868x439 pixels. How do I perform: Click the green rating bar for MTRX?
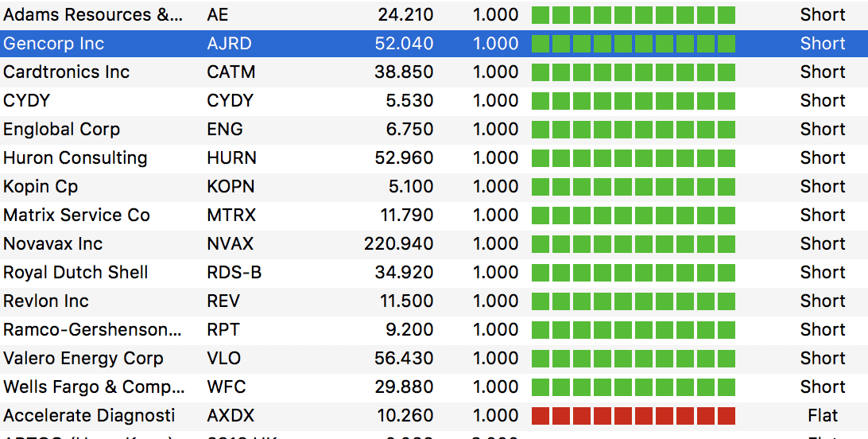click(634, 216)
